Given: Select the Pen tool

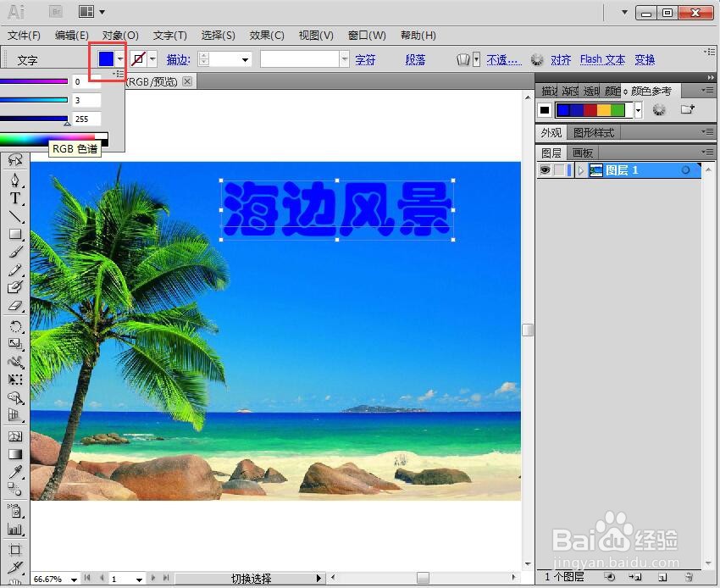Looking at the screenshot, I should click(x=15, y=179).
